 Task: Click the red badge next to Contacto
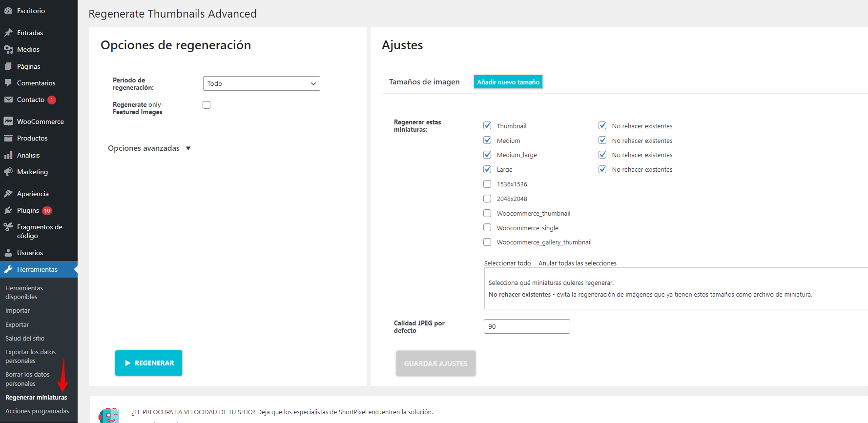pyautogui.click(x=52, y=100)
